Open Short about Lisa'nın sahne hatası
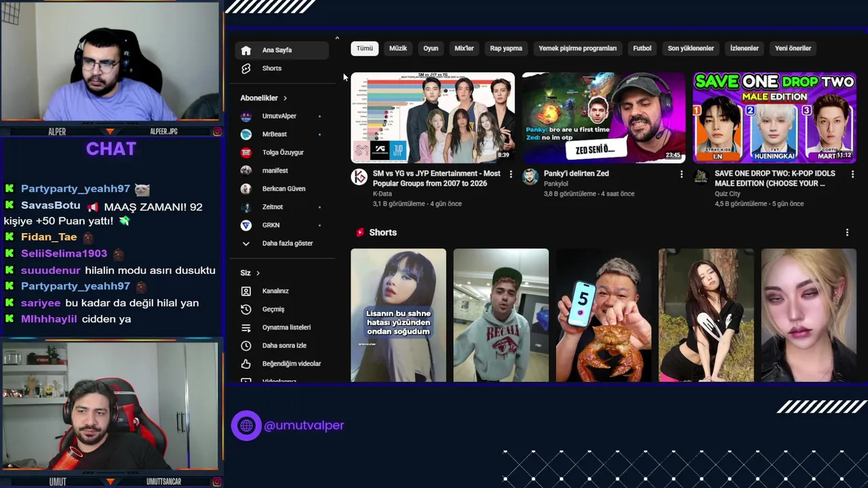 tap(398, 315)
